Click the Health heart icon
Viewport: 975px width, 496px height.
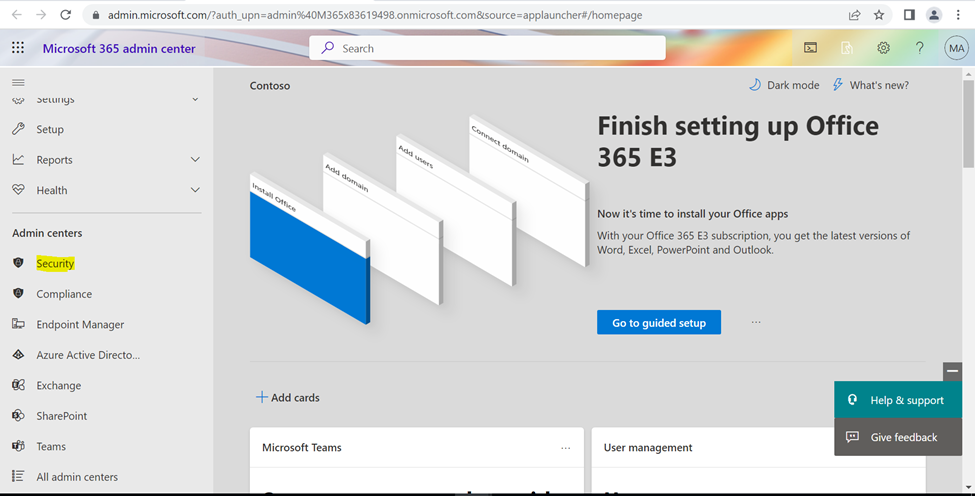click(x=19, y=190)
